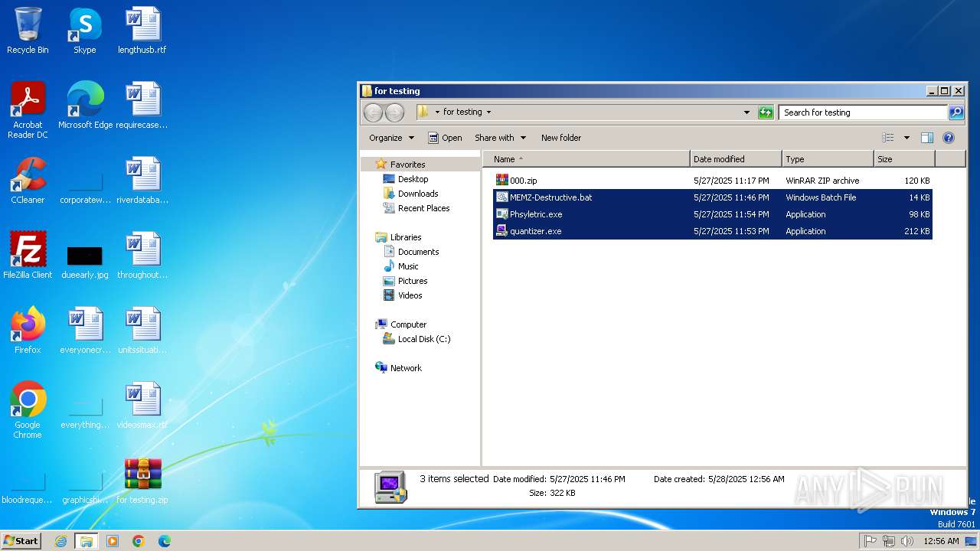Toggle the preview pane button
The image size is (980, 551).
click(927, 138)
